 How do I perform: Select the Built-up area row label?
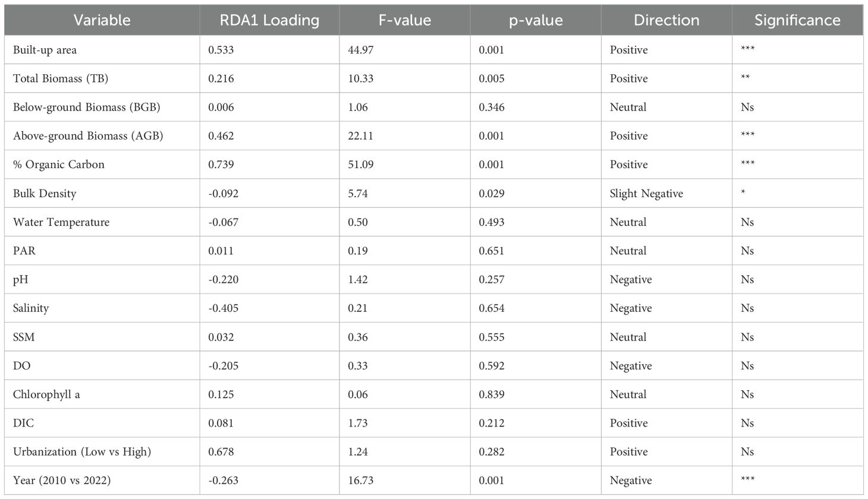pos(45,50)
